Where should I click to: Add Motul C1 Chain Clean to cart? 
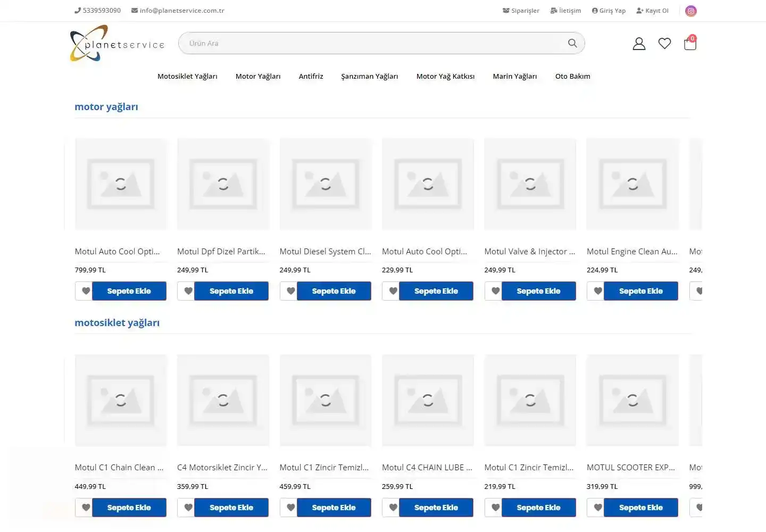tap(129, 508)
